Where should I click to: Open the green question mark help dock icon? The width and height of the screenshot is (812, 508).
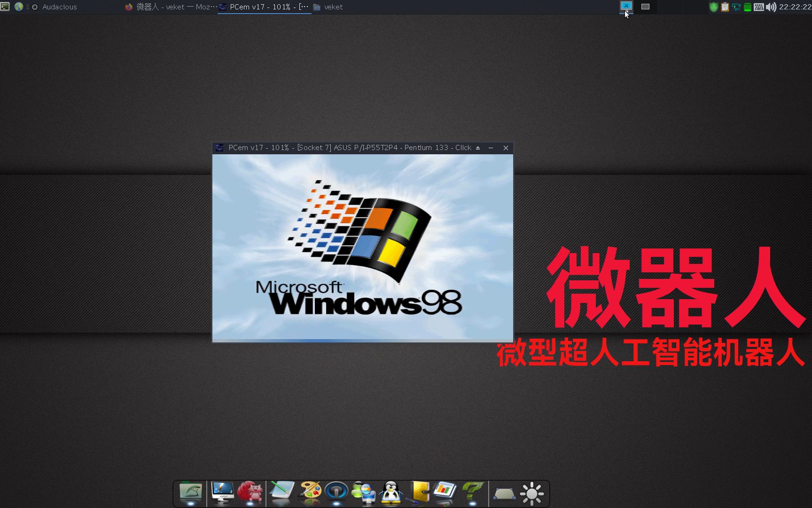coord(473,493)
